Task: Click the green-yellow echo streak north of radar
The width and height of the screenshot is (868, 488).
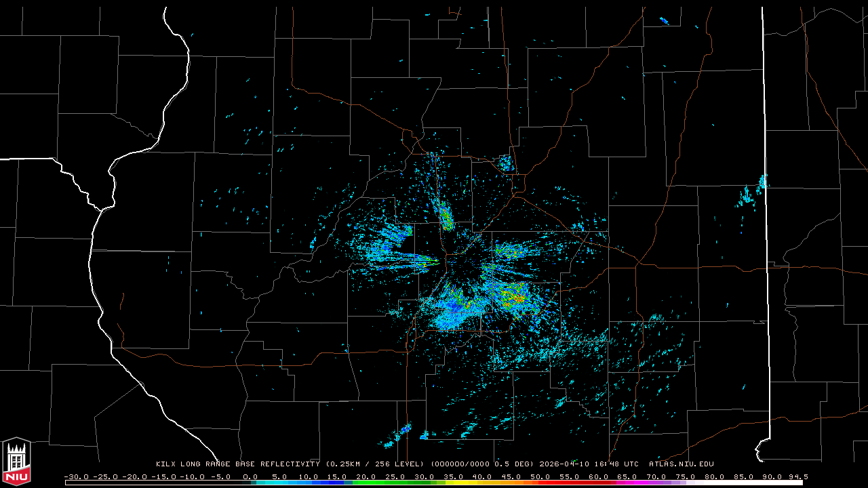Action: [x=446, y=217]
